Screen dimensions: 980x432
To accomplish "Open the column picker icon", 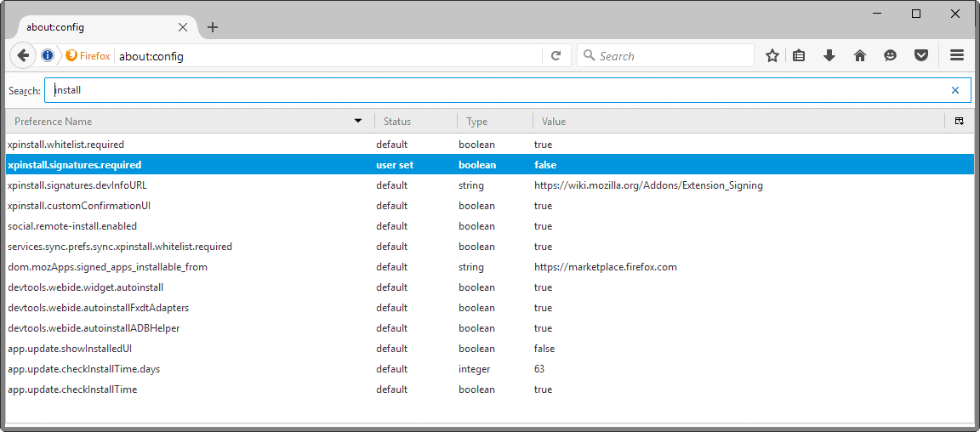I will tap(960, 122).
